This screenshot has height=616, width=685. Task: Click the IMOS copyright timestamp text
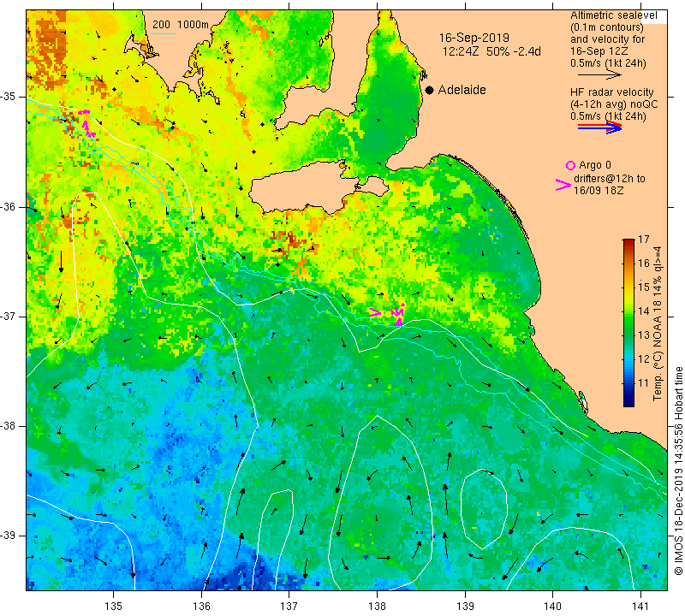(x=678, y=471)
